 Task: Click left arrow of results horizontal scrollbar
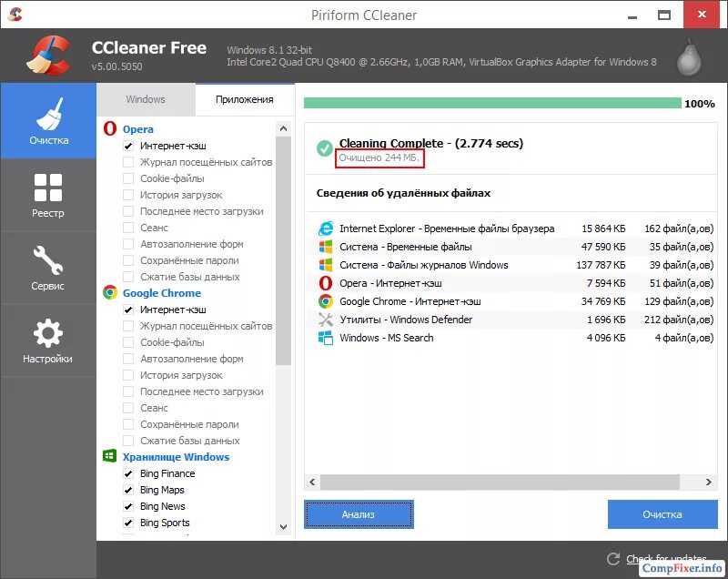(x=312, y=482)
